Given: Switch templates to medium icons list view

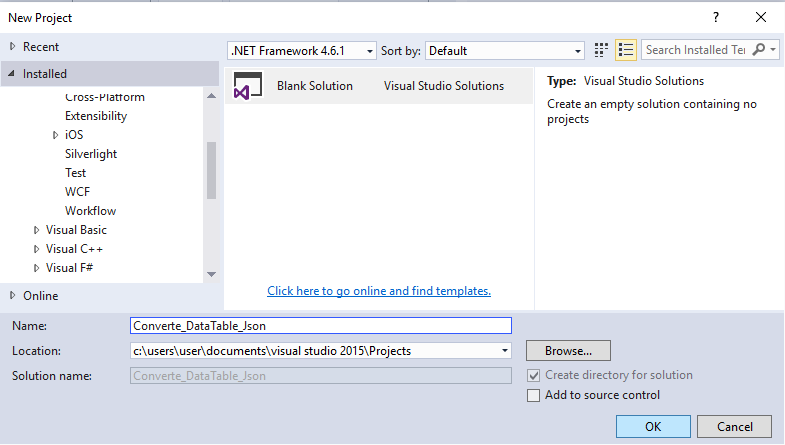Looking at the screenshot, I should 626,50.
